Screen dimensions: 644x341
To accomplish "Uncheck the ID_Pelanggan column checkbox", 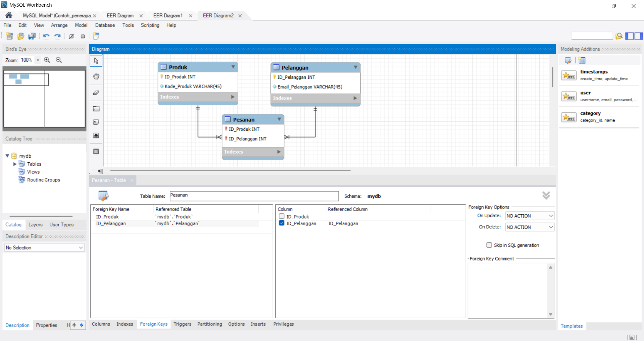I will pyautogui.click(x=282, y=223).
